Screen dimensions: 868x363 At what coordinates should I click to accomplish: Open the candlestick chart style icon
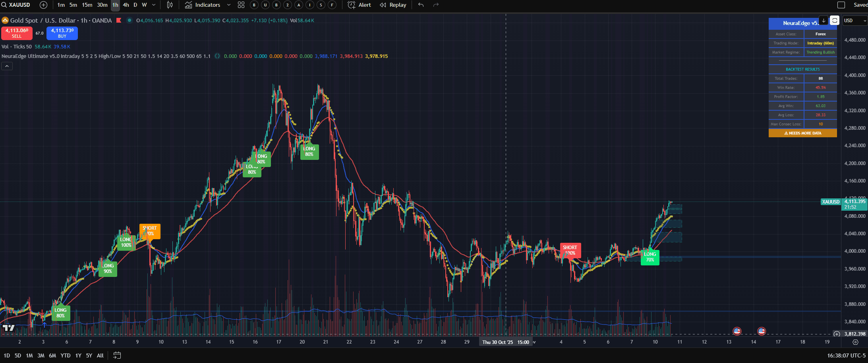pyautogui.click(x=170, y=5)
